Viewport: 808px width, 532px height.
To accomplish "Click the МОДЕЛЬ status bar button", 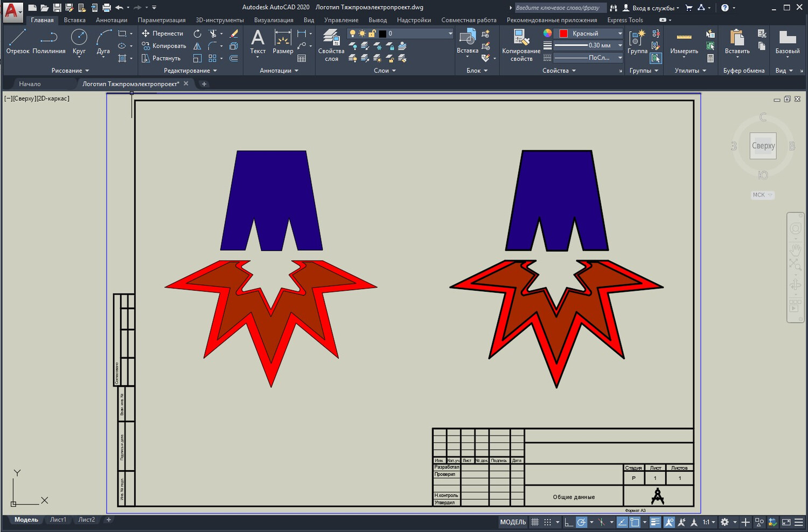I will tap(513, 522).
